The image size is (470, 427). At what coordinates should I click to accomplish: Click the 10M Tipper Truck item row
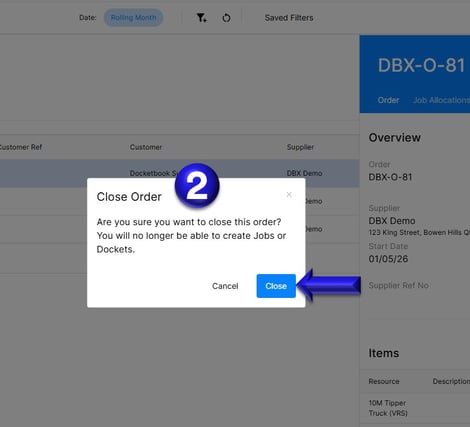pos(415,408)
